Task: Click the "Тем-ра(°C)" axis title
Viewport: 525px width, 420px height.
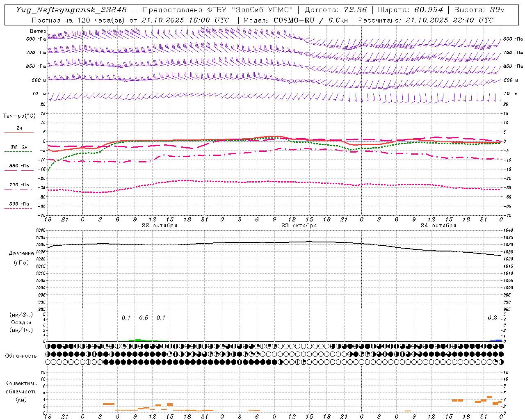Action: point(19,116)
